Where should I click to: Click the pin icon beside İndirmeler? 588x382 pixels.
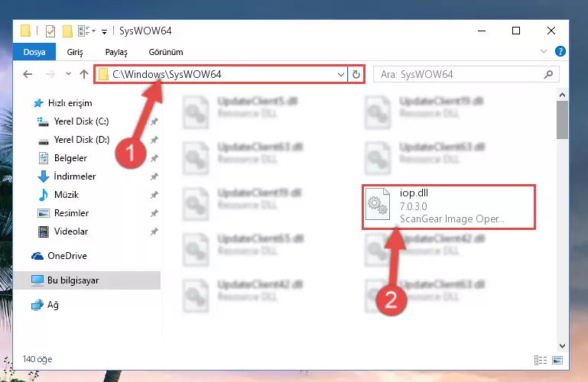(x=154, y=176)
